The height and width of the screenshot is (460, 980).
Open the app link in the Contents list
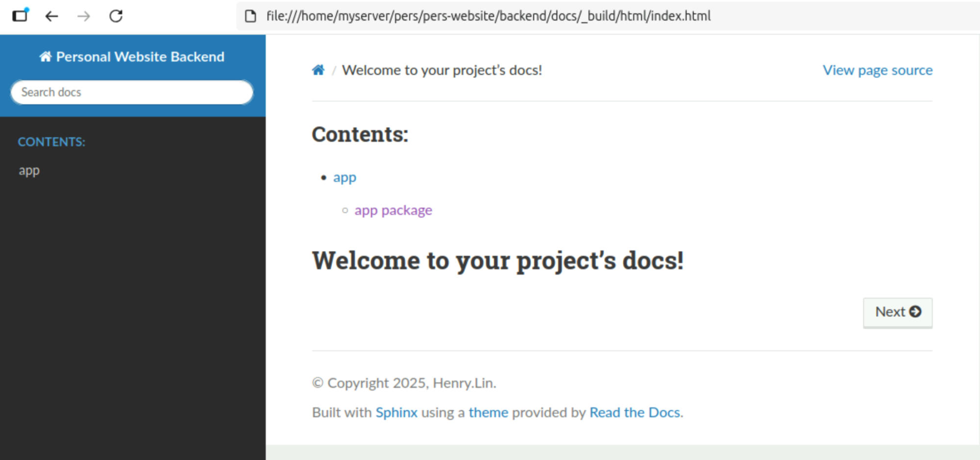click(344, 177)
